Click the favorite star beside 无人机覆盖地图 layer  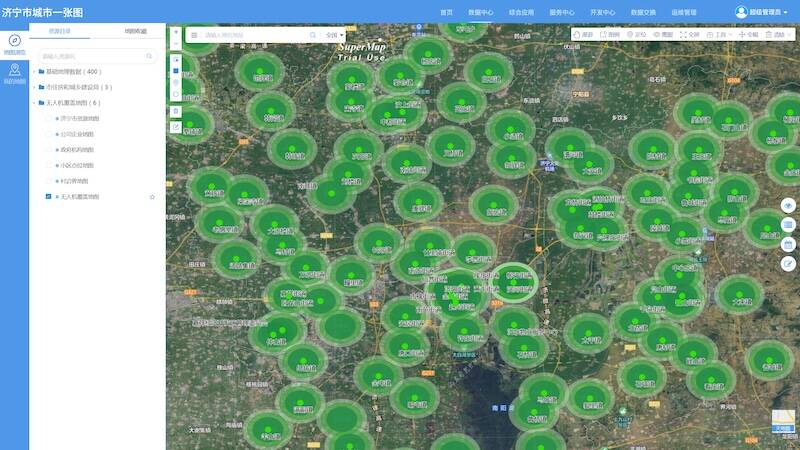(x=152, y=197)
